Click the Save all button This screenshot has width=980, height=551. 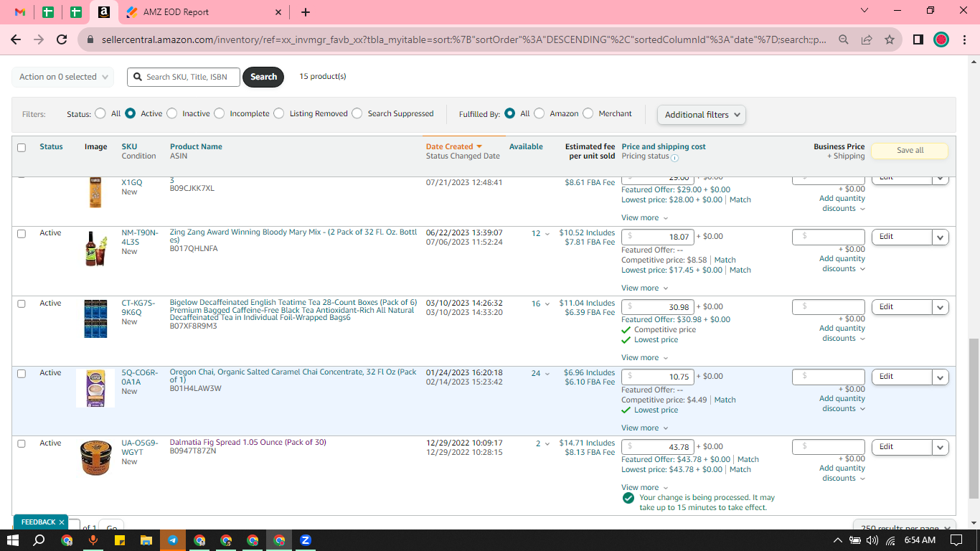[910, 151]
